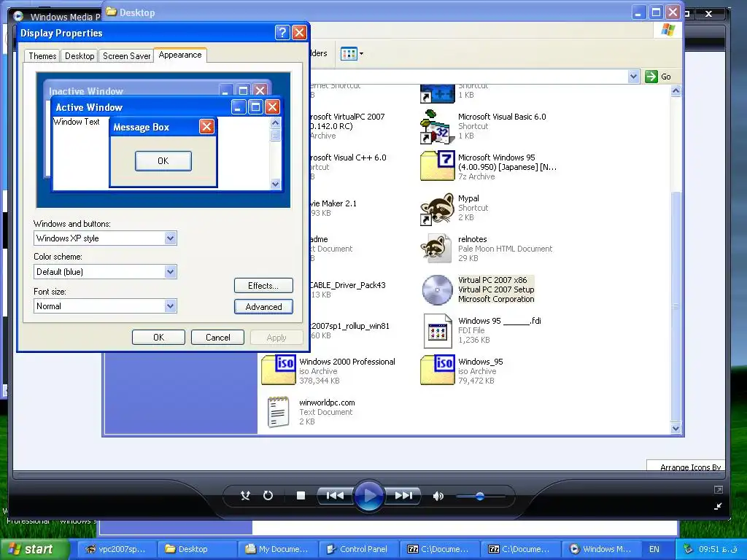Click the Explorer scrollbar up arrow

pos(676,91)
